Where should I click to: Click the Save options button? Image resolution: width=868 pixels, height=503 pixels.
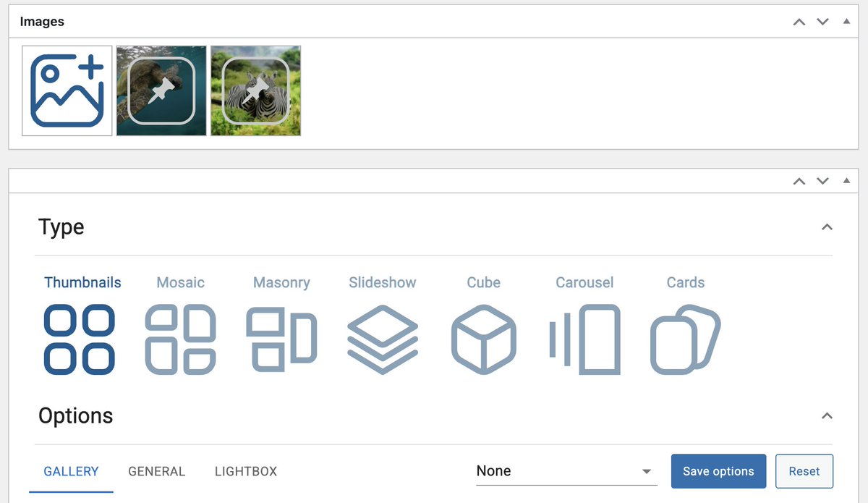point(718,471)
